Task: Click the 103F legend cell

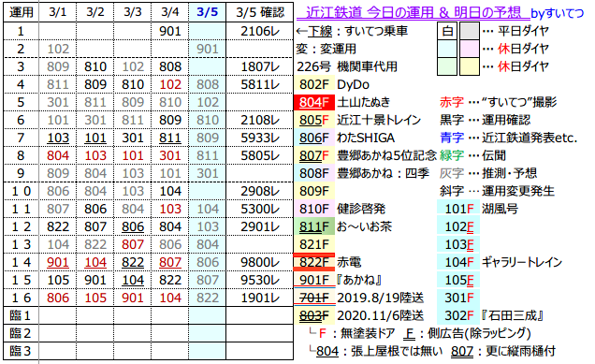Action: coord(458,244)
